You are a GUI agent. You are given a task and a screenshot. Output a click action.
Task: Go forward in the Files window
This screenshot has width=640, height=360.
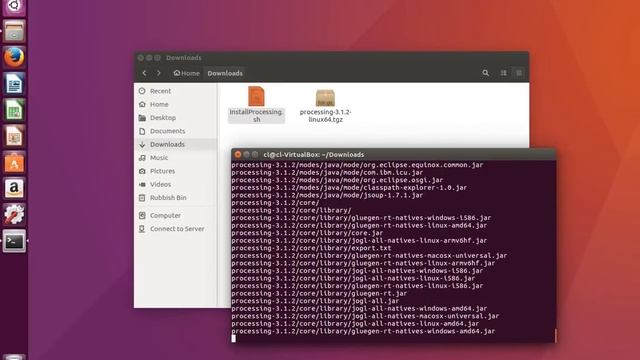[159, 73]
